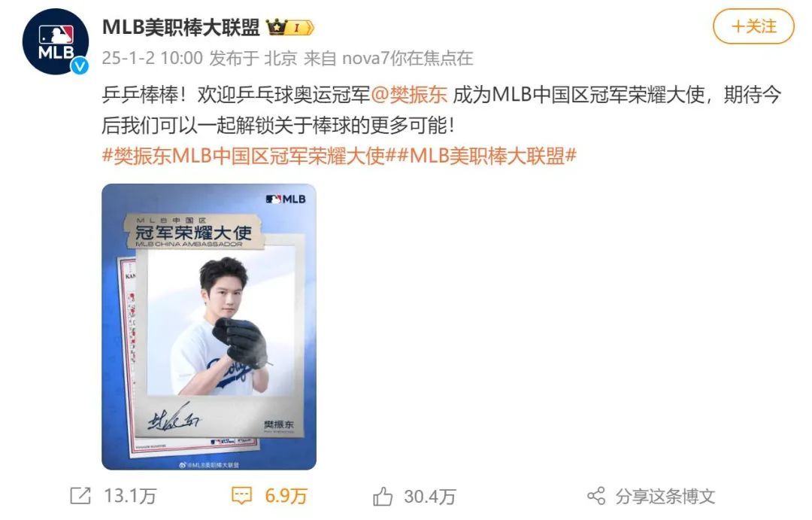812x520 pixels.
Task: Open hashtag #樊振东MLB中国区冠军荣耀大使#
Action: [245, 156]
